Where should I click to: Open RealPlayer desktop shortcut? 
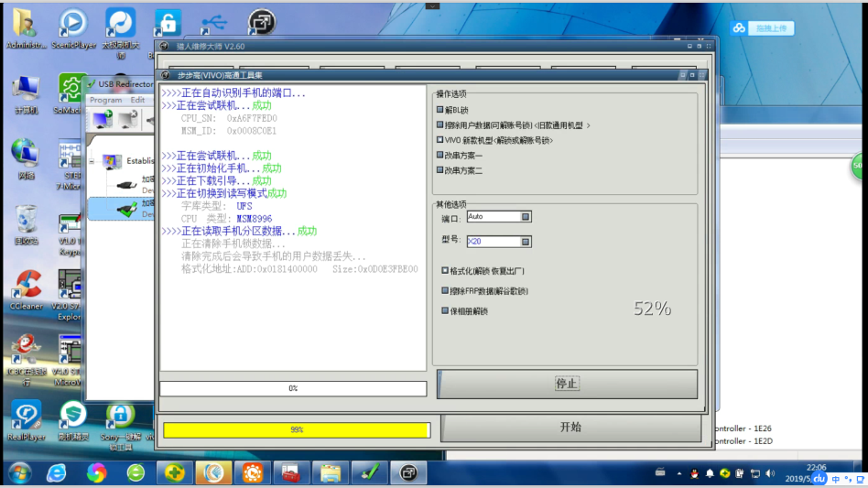click(26, 420)
